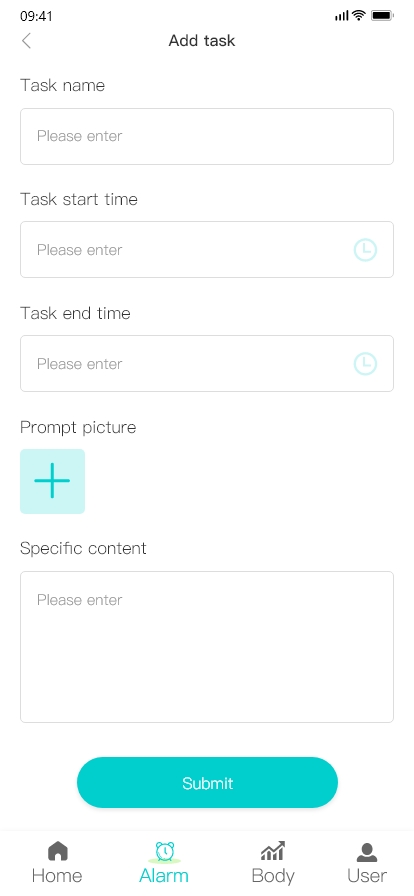Image resolution: width=414 pixels, height=896 pixels.
Task: Tap the User profile icon
Action: [367, 851]
